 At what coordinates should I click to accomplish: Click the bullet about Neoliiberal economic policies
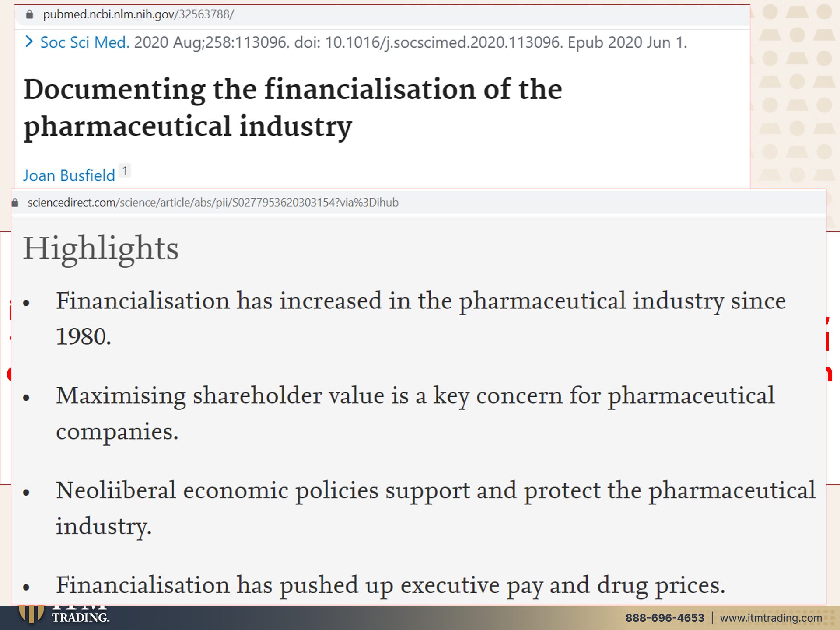435,508
